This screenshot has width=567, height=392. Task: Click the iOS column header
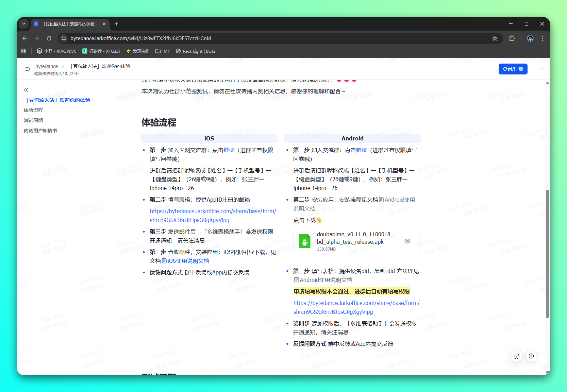pos(209,138)
